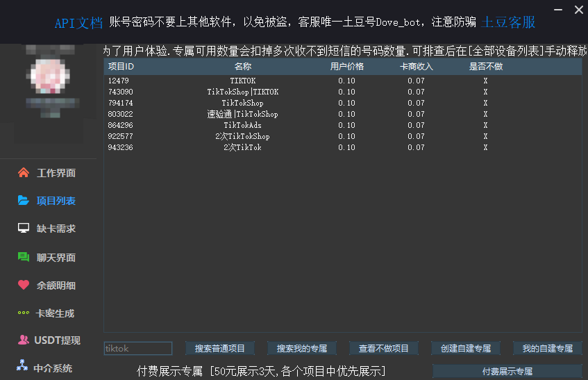Open the 卡密生成 menu item
The height and width of the screenshot is (380, 588).
(x=55, y=313)
